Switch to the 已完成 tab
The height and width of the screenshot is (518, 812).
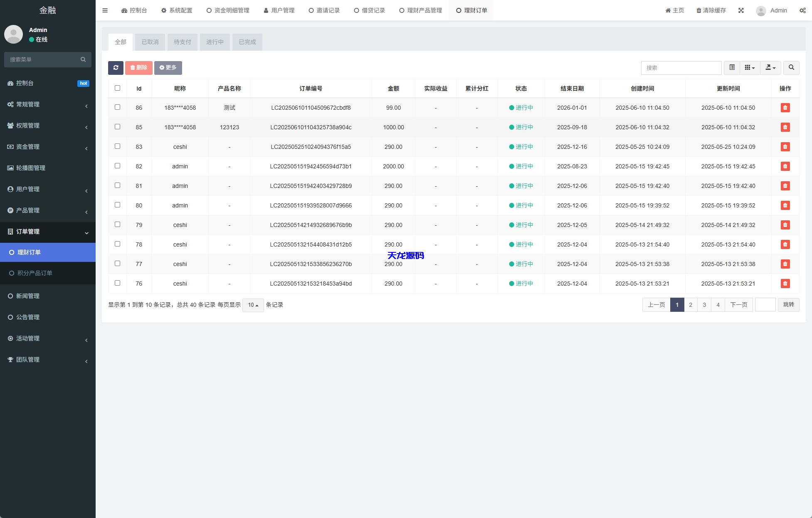[x=247, y=42]
